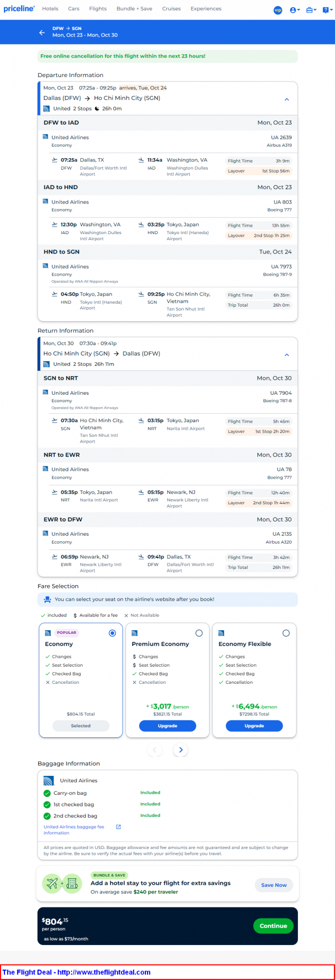The height and width of the screenshot is (980, 335).
Task: Open Bundle + Save in the navigation
Action: (x=134, y=9)
